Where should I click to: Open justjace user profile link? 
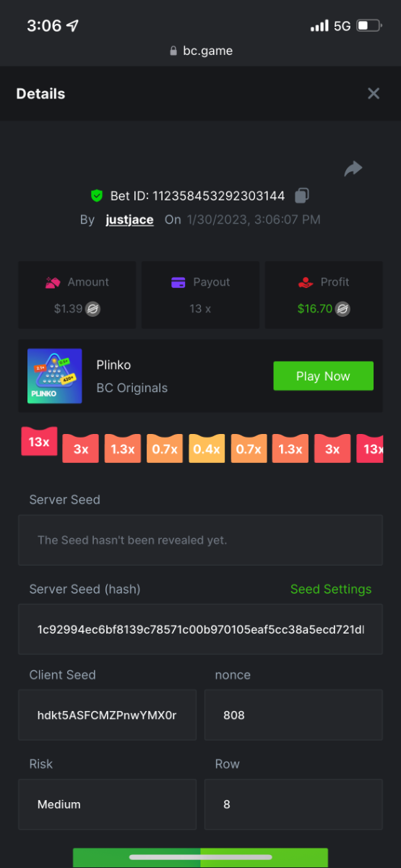pyautogui.click(x=129, y=219)
